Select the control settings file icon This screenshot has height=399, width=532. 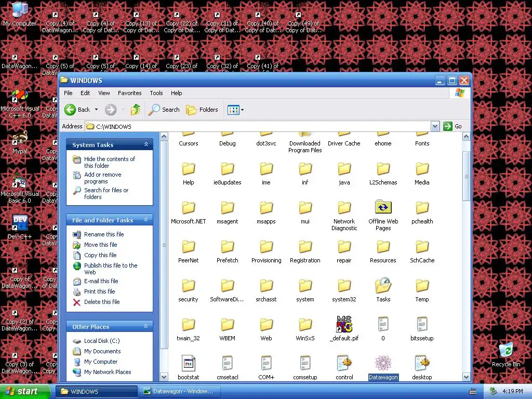(x=344, y=363)
